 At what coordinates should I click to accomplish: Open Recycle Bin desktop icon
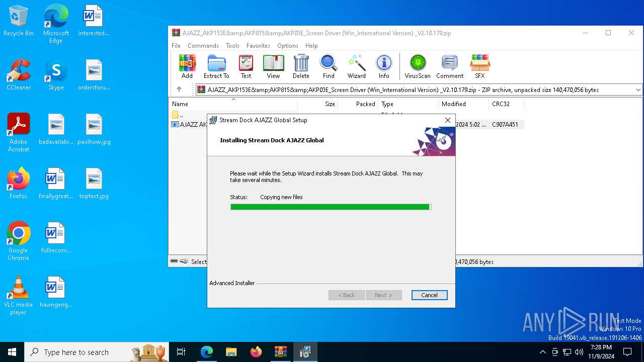coord(19,21)
